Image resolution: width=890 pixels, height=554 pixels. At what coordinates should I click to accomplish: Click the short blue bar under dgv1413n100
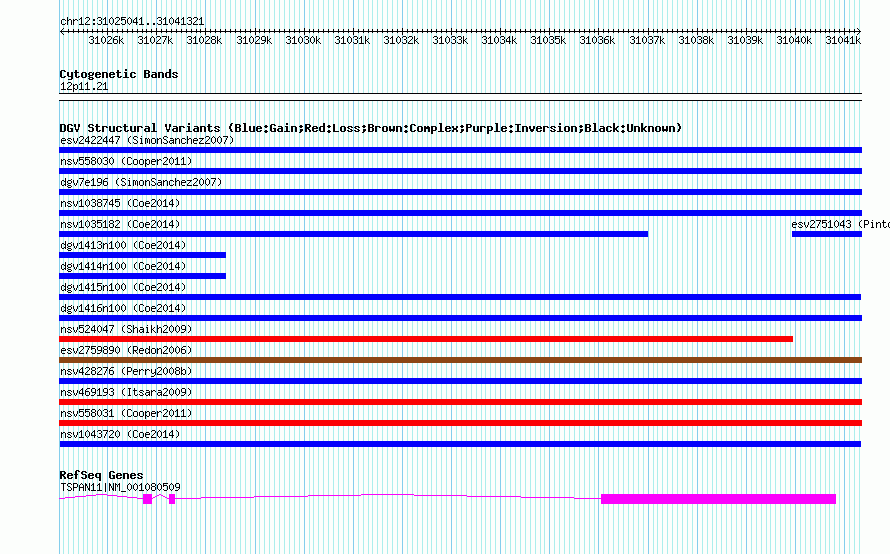tap(142, 255)
